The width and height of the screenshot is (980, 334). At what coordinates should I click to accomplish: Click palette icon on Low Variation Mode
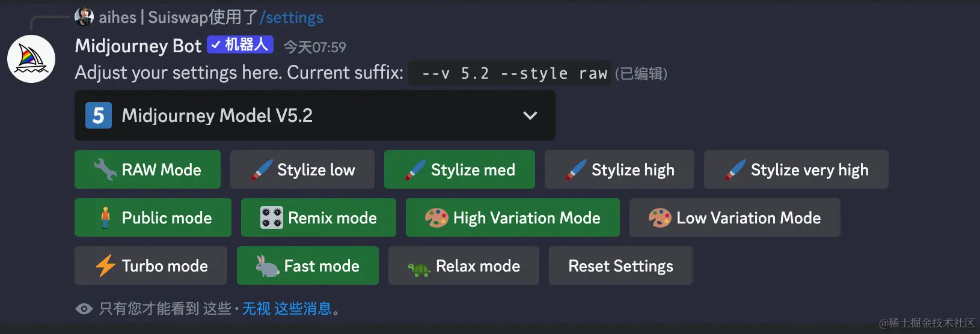pyautogui.click(x=660, y=217)
